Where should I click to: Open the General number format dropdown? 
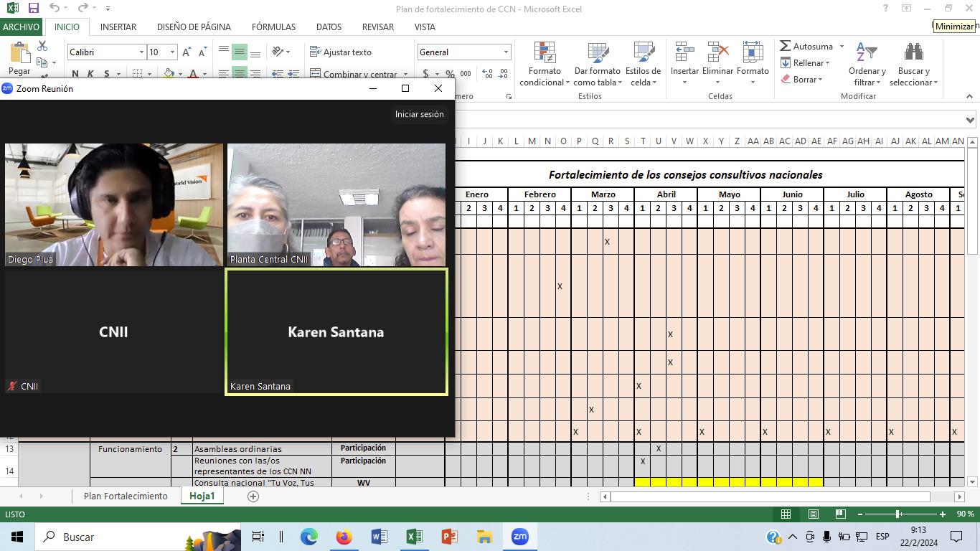pyautogui.click(x=506, y=52)
